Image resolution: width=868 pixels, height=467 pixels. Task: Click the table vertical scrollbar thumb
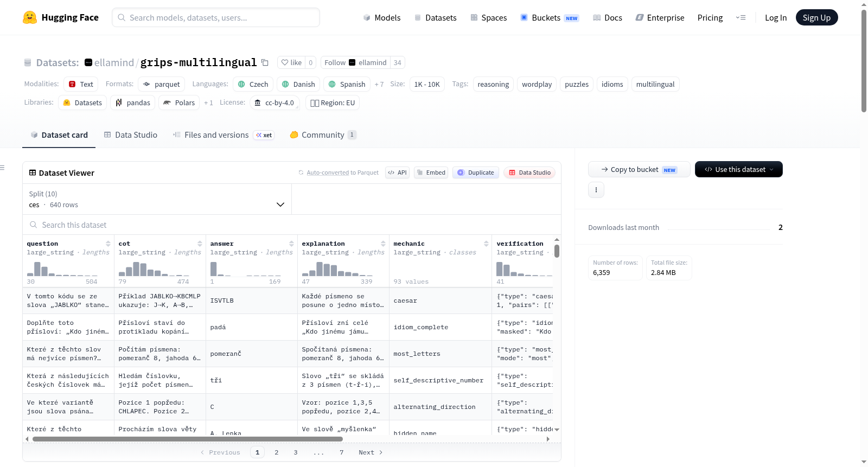(x=557, y=251)
